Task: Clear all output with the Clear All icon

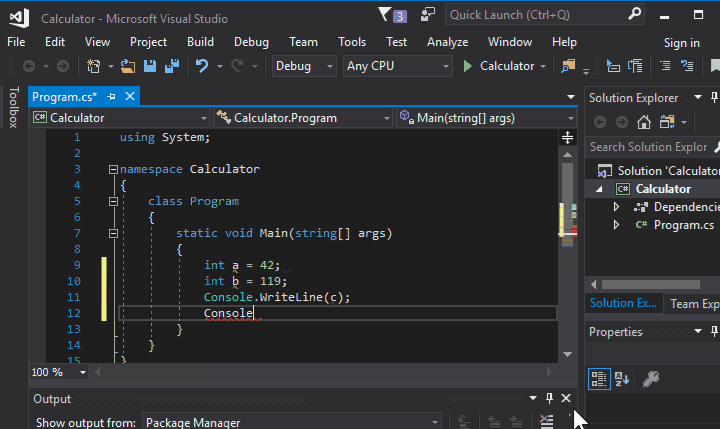Action: coord(546,421)
